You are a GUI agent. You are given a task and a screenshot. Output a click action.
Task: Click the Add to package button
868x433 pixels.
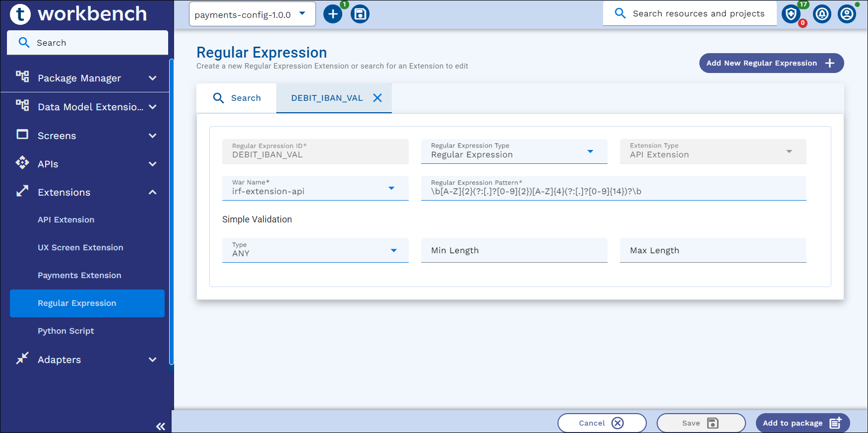[x=802, y=423]
